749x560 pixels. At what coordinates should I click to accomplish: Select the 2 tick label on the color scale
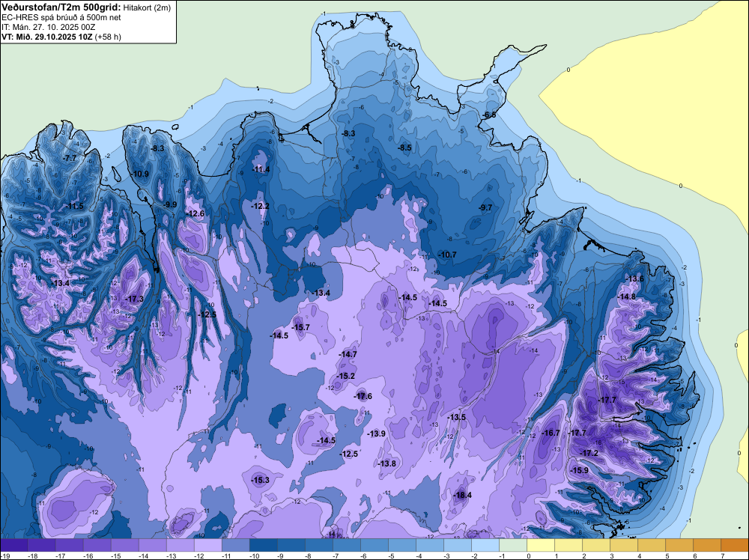click(583, 556)
